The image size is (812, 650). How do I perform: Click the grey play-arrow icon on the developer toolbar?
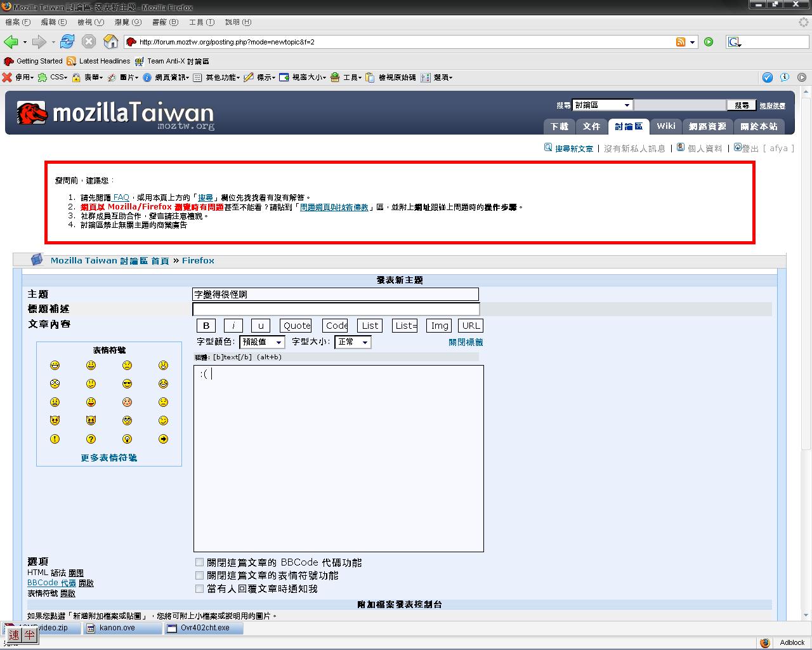tap(802, 77)
